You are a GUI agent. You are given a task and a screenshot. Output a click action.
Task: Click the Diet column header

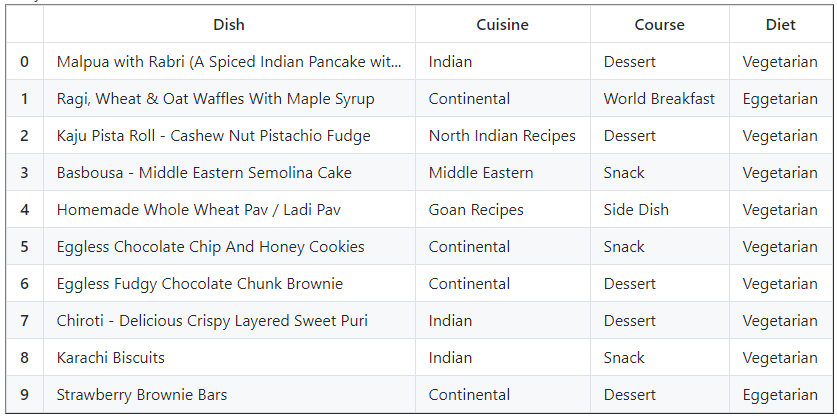[780, 24]
